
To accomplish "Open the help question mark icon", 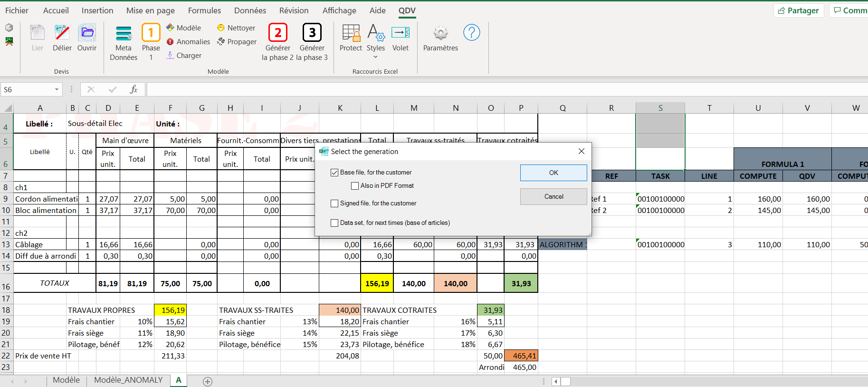I will coord(472,32).
